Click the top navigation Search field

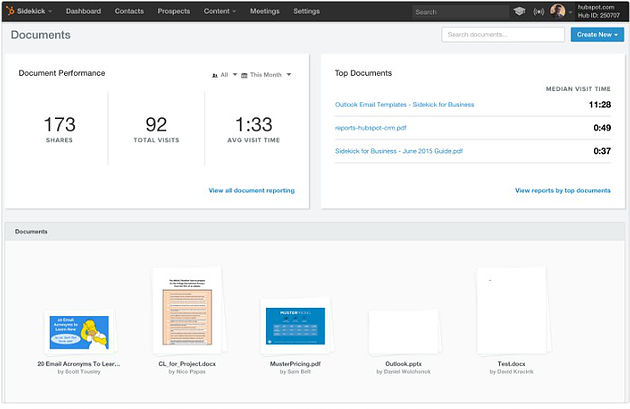460,12
